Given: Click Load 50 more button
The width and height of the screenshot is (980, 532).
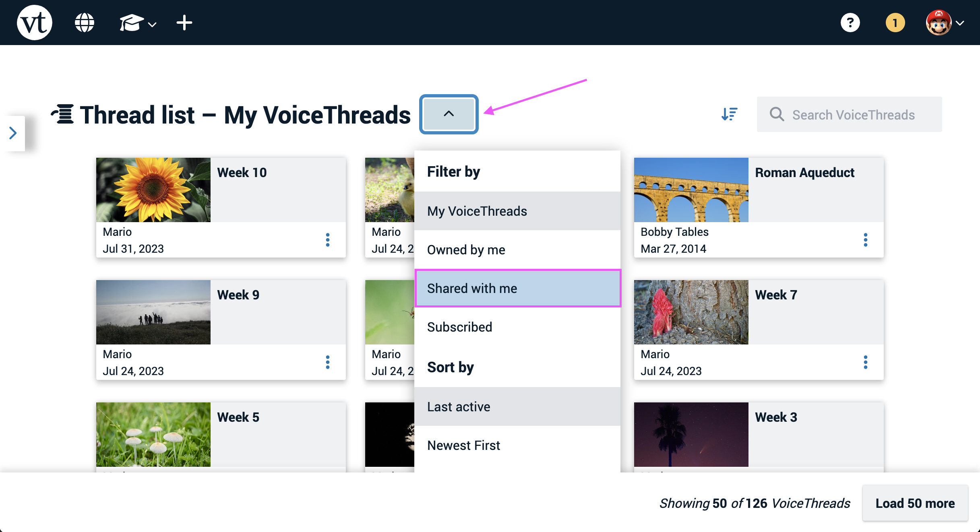Looking at the screenshot, I should point(915,503).
